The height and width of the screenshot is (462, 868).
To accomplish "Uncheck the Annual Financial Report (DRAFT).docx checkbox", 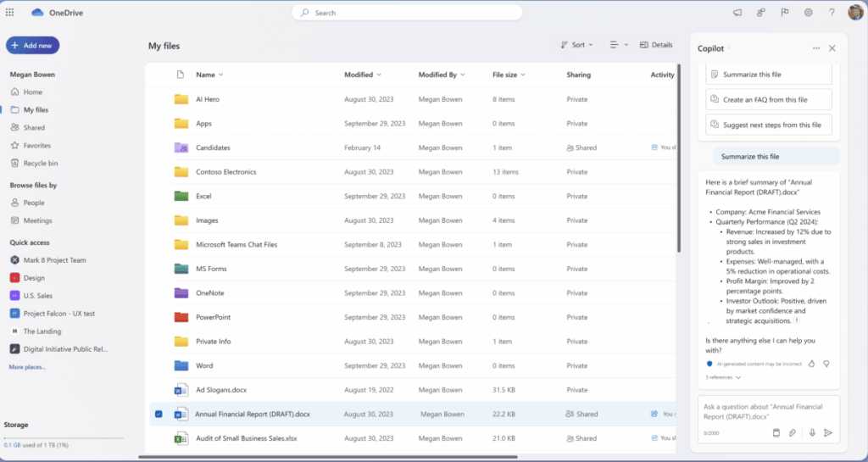I will click(159, 414).
